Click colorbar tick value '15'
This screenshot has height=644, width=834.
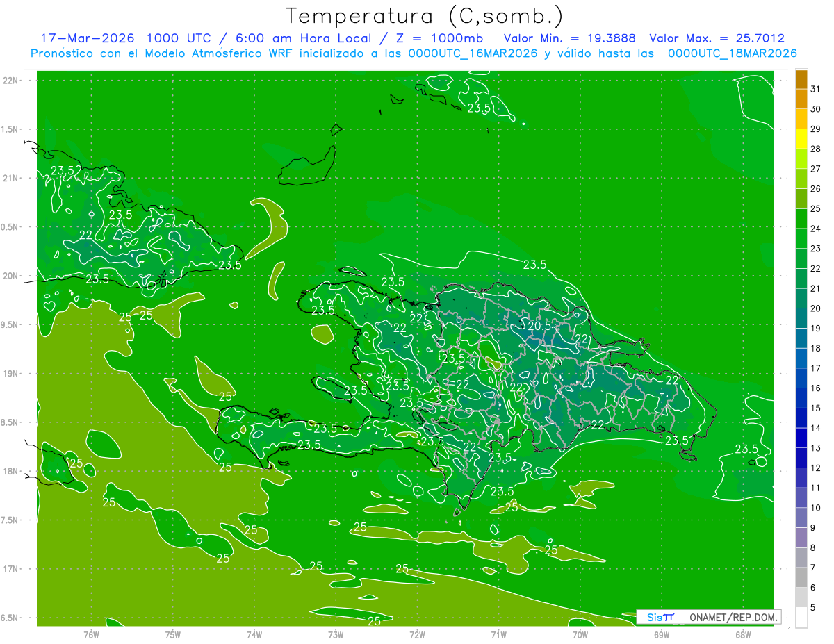tap(815, 408)
